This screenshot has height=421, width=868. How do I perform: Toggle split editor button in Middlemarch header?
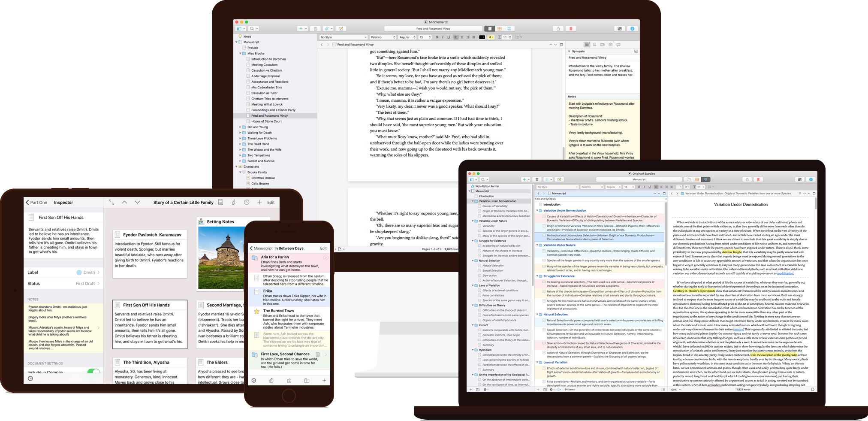[561, 45]
